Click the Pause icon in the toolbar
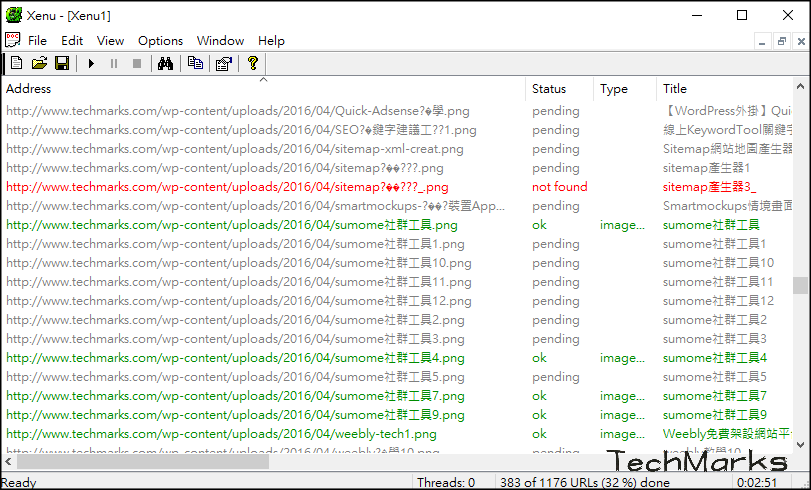This screenshot has width=811, height=490. point(114,64)
